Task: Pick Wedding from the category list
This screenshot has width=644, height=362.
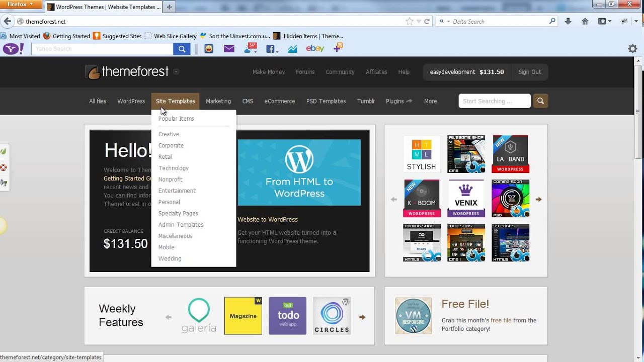Action: pos(170,258)
